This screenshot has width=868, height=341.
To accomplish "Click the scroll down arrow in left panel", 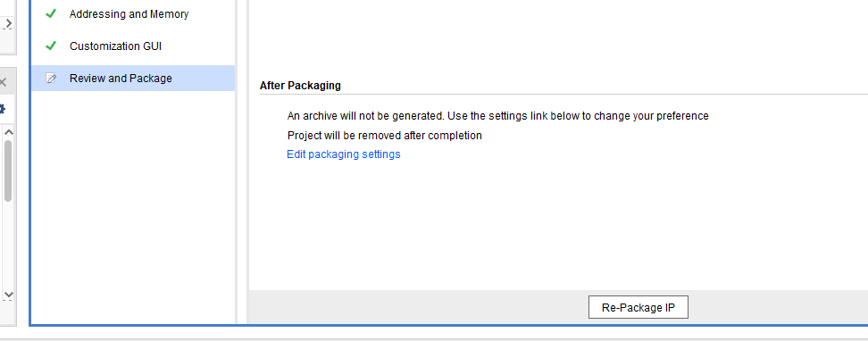I will [x=8, y=295].
